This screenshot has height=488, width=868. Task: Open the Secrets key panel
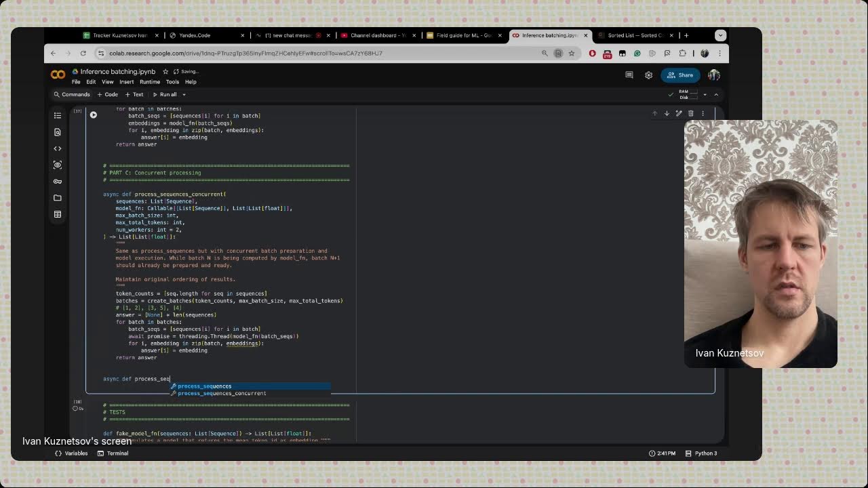click(58, 181)
